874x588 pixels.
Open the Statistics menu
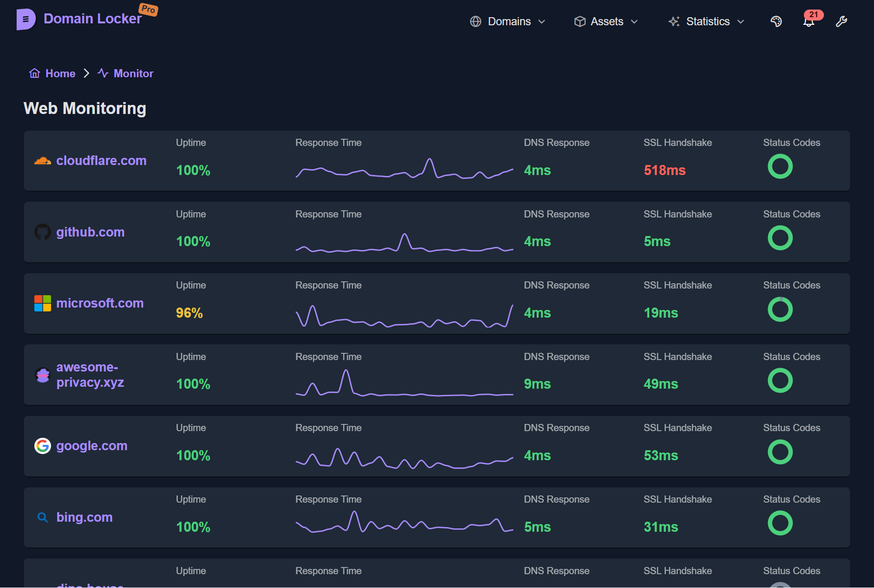click(x=708, y=21)
